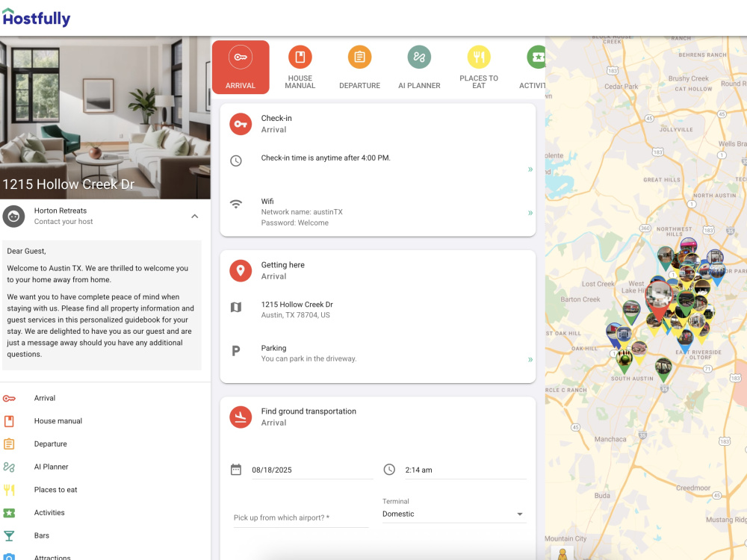
Task: Open AI Planner in the sidebar
Action: tap(52, 467)
